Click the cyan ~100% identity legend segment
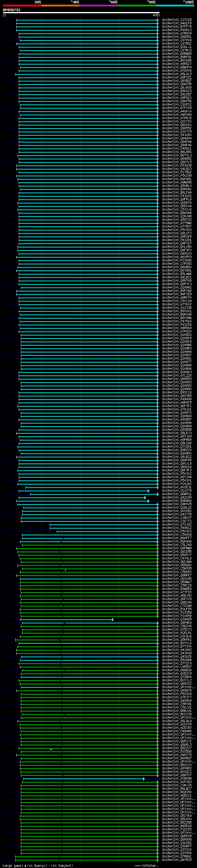Viewport: 197px width, 868px height. [x=175, y=6]
